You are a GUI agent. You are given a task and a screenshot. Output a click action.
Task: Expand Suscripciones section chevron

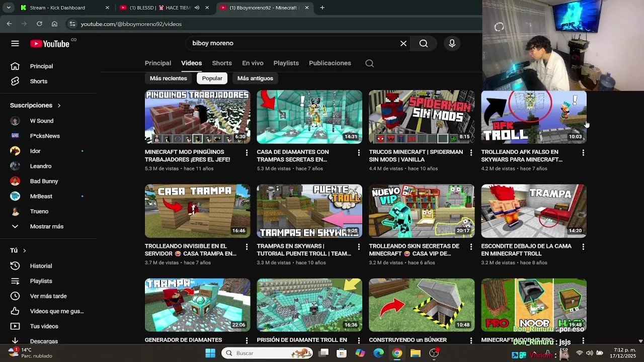coord(59,106)
